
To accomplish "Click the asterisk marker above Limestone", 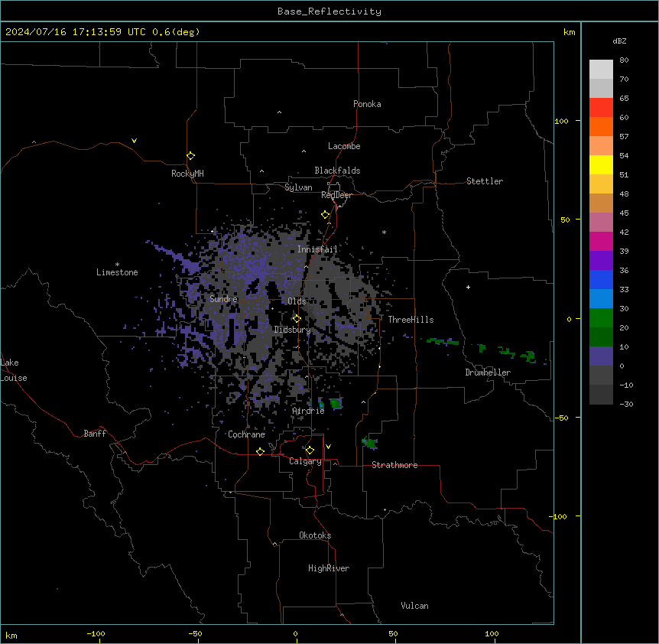I will (x=117, y=265).
